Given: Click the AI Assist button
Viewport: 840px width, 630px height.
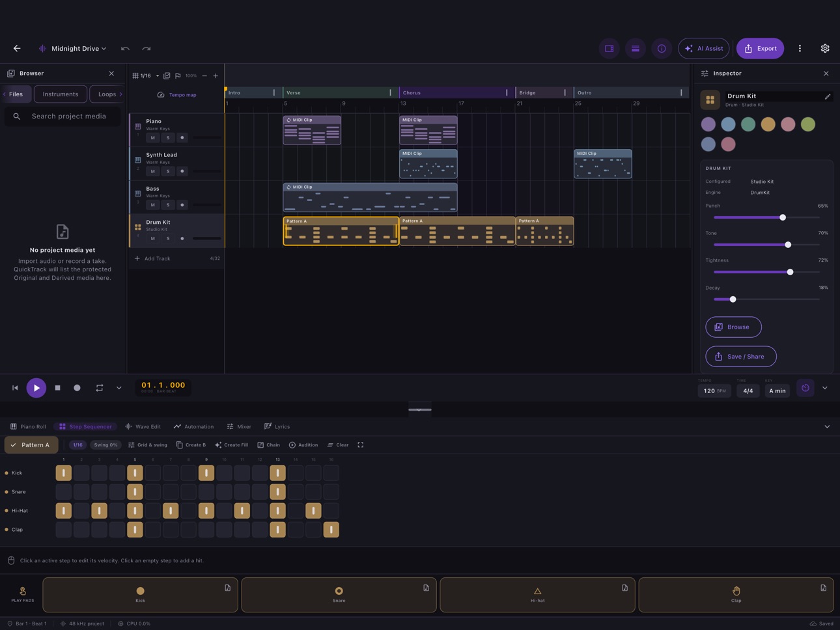Looking at the screenshot, I should (704, 48).
